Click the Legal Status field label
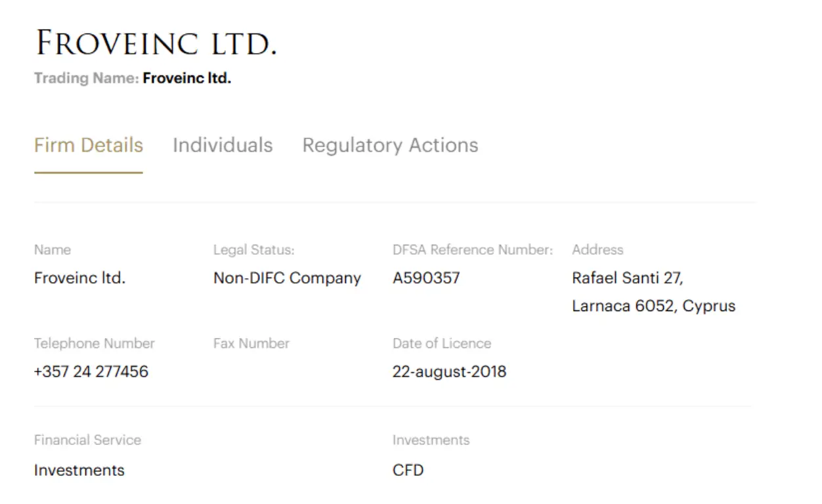Viewport: 822px width, 504px height. tap(253, 249)
